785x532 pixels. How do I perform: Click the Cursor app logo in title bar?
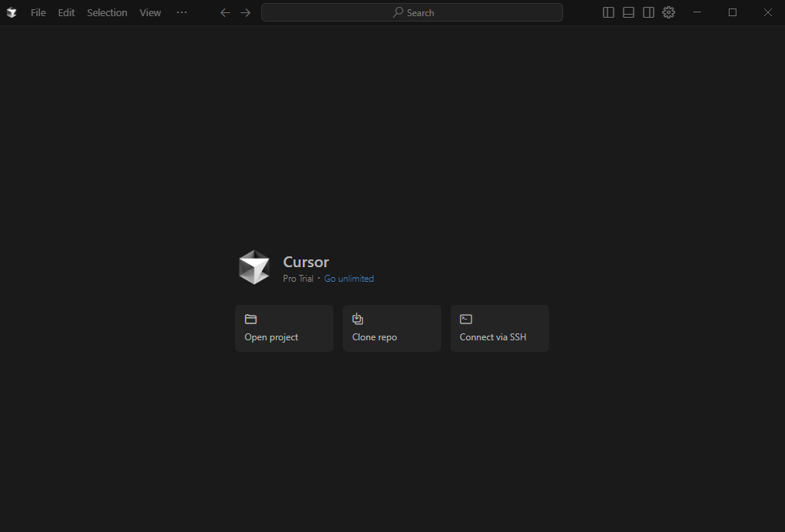pyautogui.click(x=12, y=12)
